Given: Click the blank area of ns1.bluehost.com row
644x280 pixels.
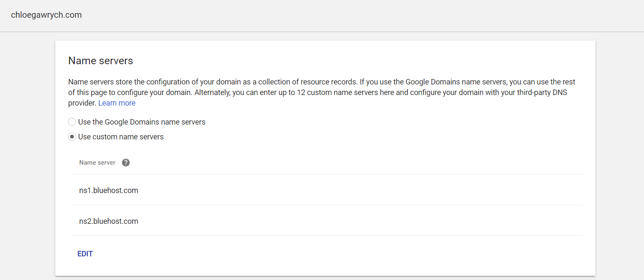Looking at the screenshot, I should click(359, 190).
